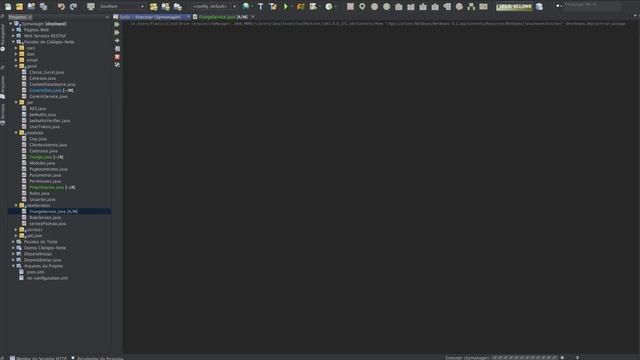Re-run the output with the top green arrows
Image resolution: width=640 pixels, height=360 pixels.
(x=117, y=24)
